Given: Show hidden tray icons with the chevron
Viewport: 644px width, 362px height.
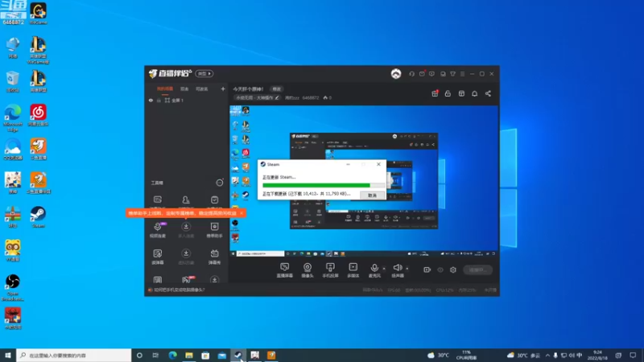Looking at the screenshot, I should 547,355.
